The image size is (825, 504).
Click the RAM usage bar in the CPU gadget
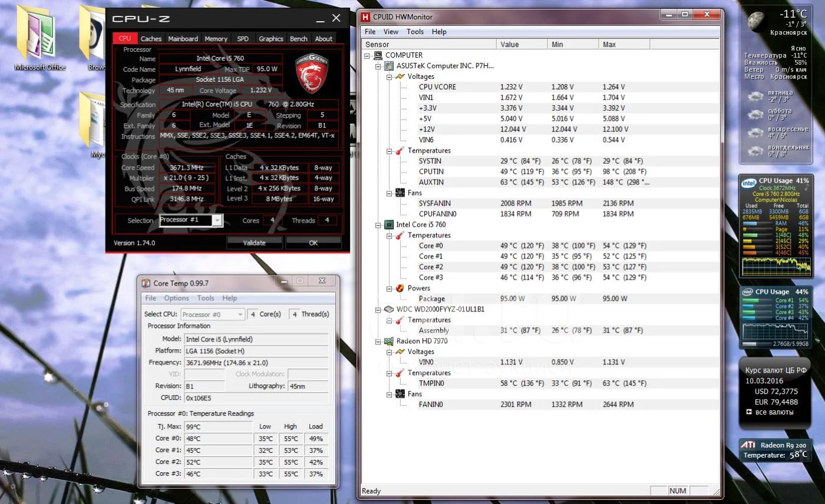pyautogui.click(x=757, y=224)
